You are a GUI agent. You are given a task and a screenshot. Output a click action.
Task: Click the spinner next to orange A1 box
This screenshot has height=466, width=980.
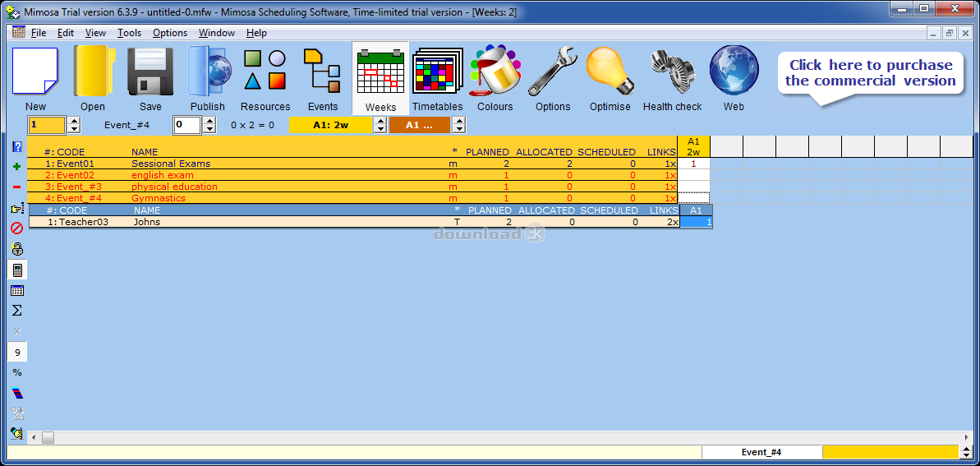458,125
